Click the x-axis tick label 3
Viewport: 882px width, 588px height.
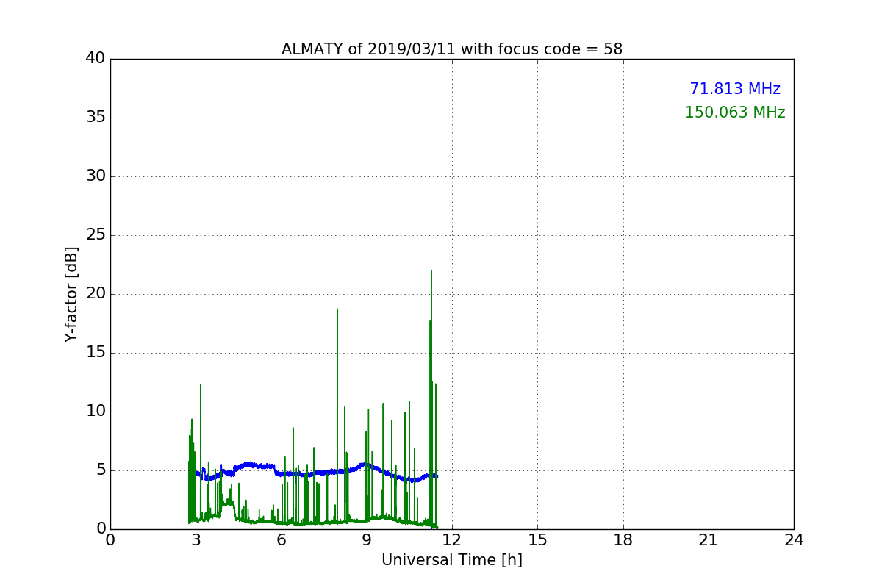pyautogui.click(x=196, y=540)
